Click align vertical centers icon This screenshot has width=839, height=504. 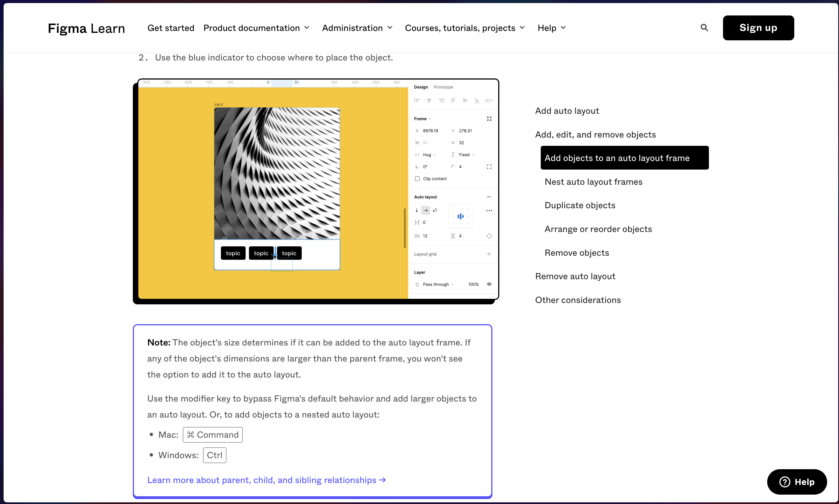pyautogui.click(x=465, y=100)
